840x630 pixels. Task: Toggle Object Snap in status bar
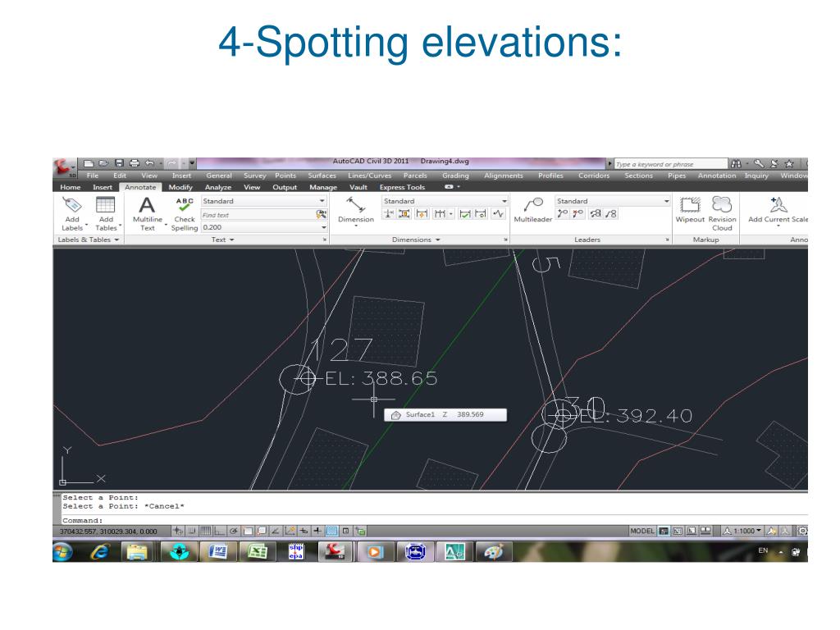248,531
